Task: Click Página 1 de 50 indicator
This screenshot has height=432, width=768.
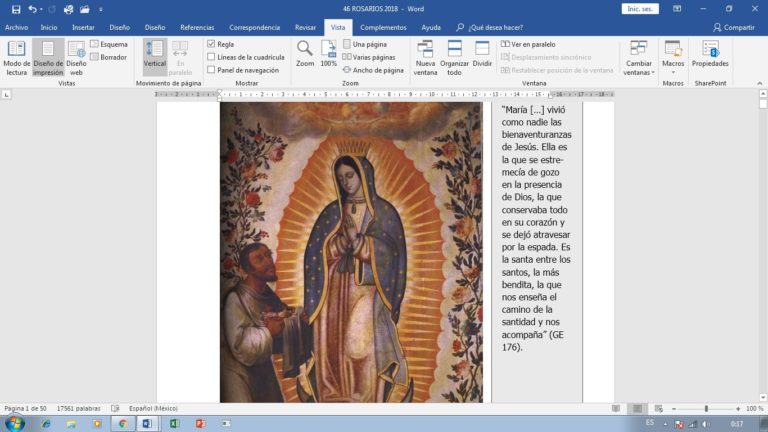Action: (25, 408)
